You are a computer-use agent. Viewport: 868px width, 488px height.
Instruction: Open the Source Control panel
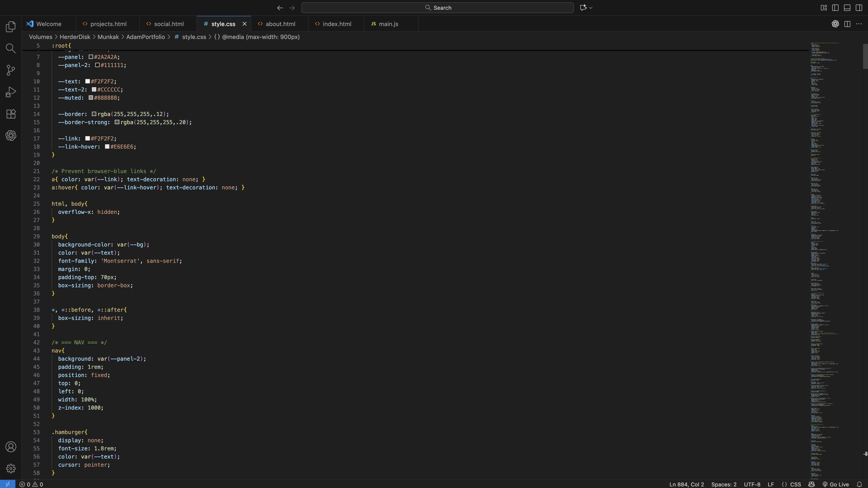(11, 70)
